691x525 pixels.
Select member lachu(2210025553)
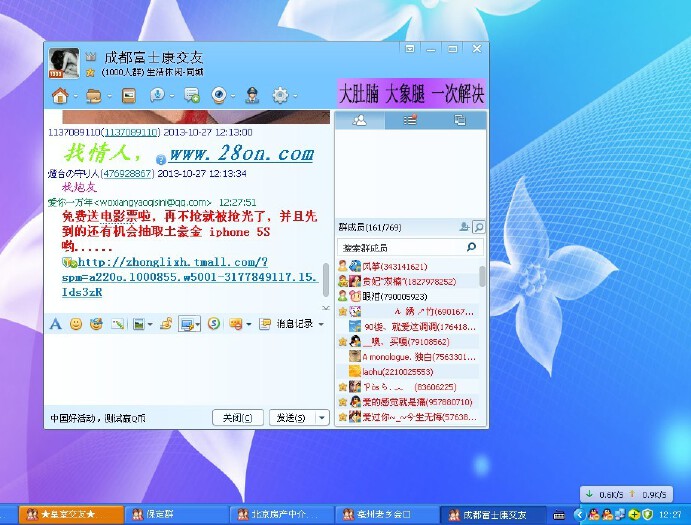point(408,372)
